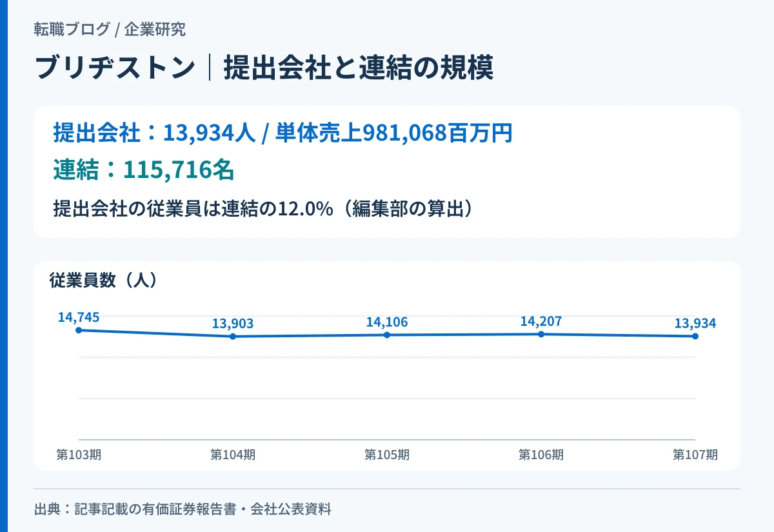Viewport: 774px width, 532px height.
Task: Click the 13,903 data label
Action: click(x=233, y=324)
